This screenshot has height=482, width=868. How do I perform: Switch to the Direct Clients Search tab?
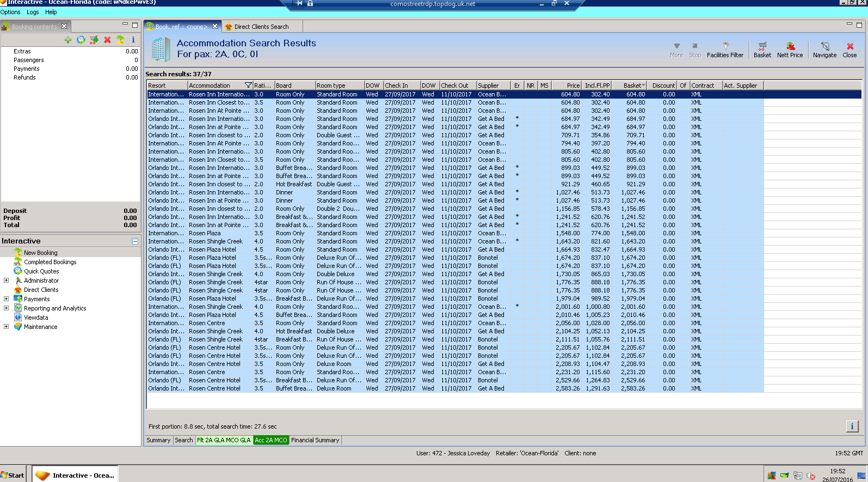pos(262,27)
